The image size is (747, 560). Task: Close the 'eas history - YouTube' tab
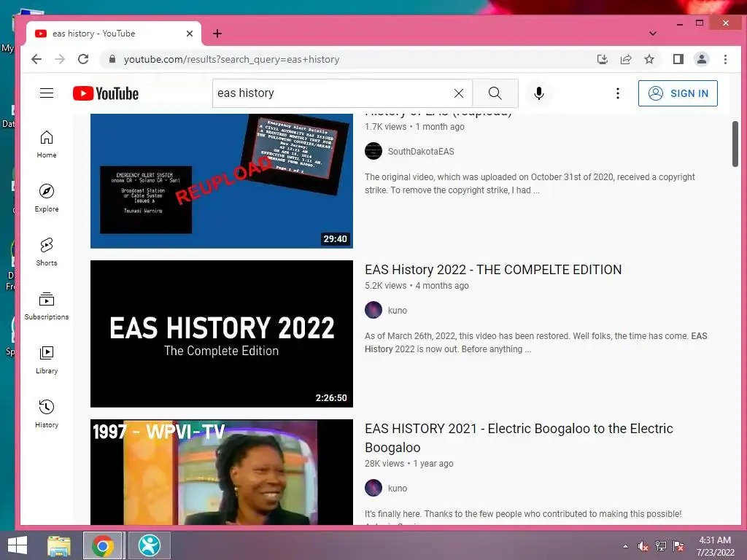tap(190, 34)
